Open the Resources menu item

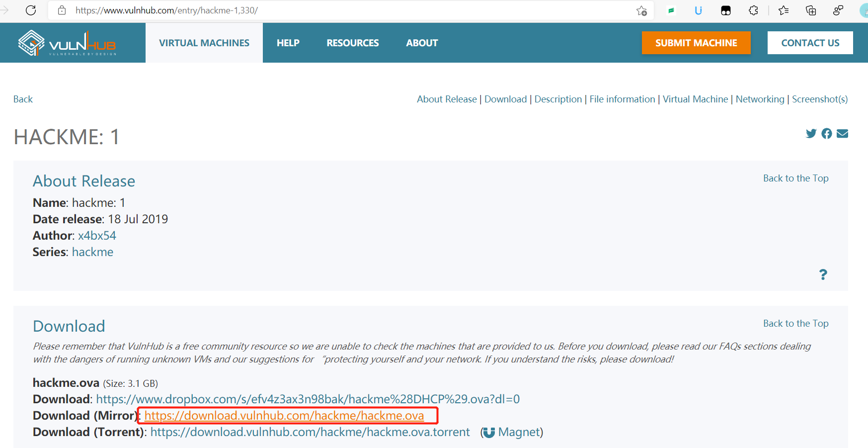[353, 43]
